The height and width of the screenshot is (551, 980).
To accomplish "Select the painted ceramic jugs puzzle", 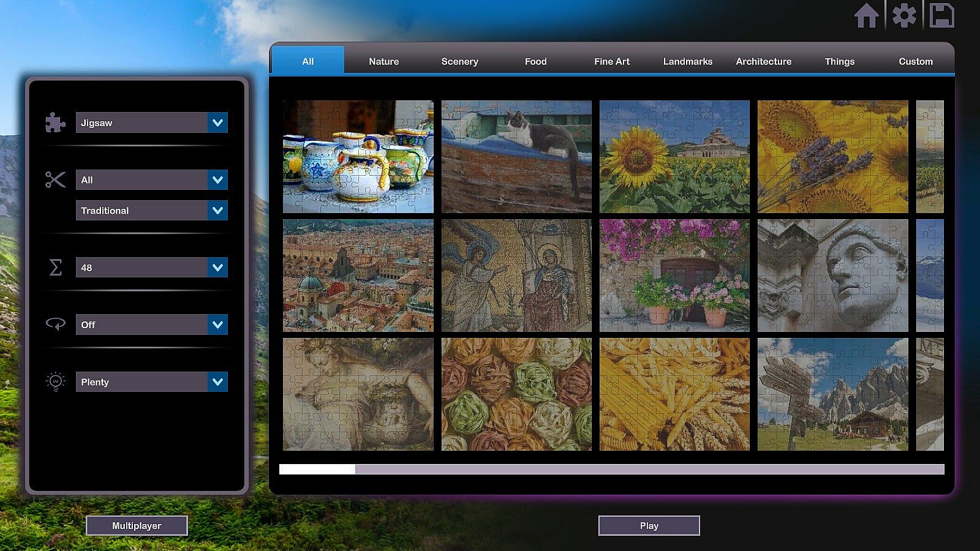I will (x=358, y=157).
